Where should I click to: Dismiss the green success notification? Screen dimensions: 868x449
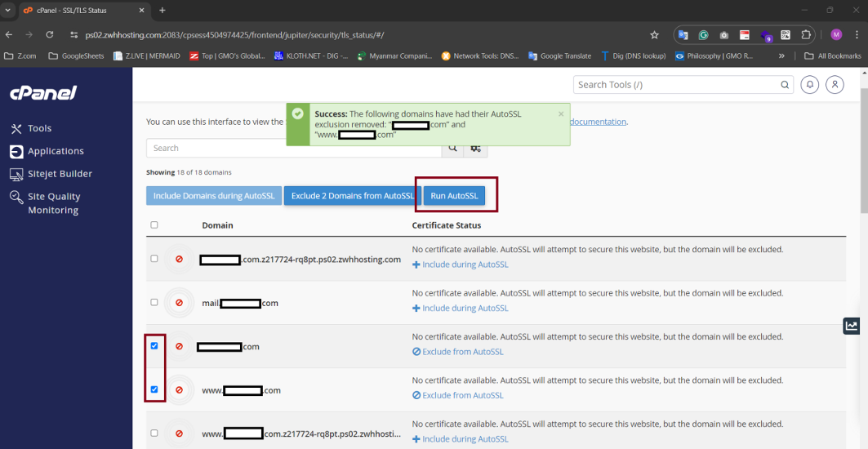tap(561, 114)
